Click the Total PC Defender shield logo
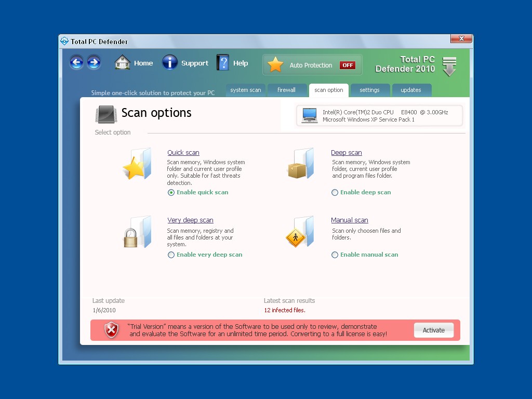The height and width of the screenshot is (399, 532). [x=64, y=41]
